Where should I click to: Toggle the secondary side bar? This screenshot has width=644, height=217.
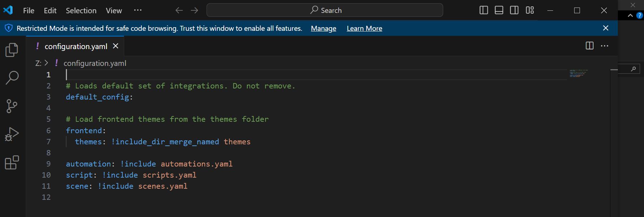(514, 10)
